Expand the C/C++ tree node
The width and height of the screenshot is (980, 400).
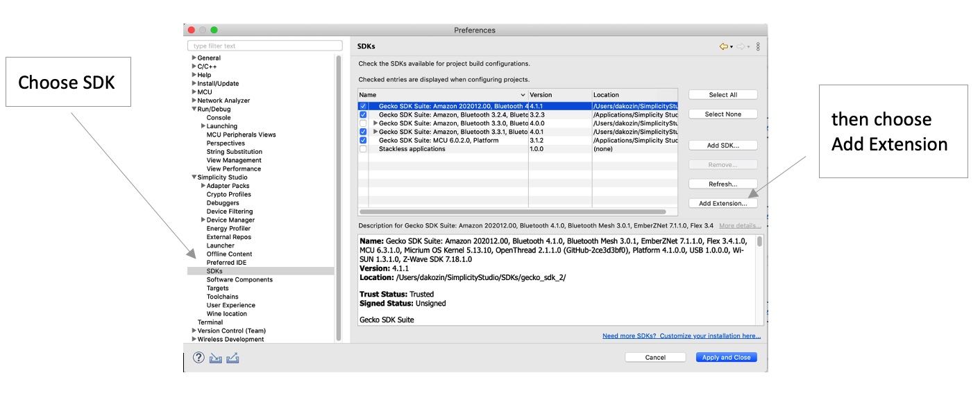point(194,67)
